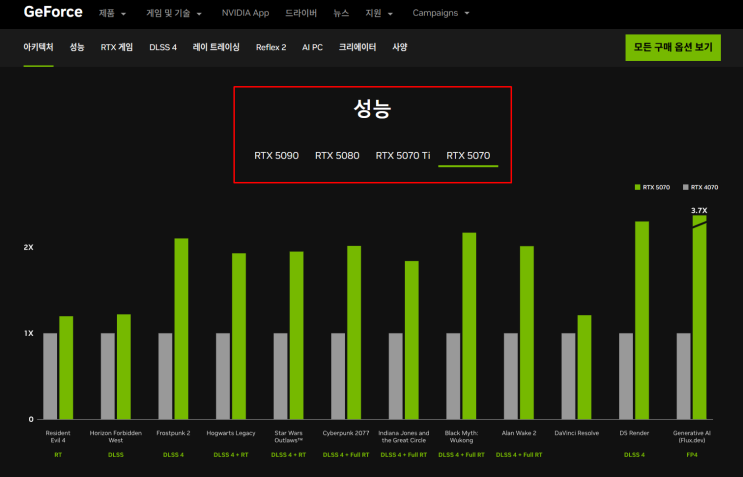Click the Indiana Jones and the Great Circle label
The image size is (743, 477).
click(x=404, y=437)
